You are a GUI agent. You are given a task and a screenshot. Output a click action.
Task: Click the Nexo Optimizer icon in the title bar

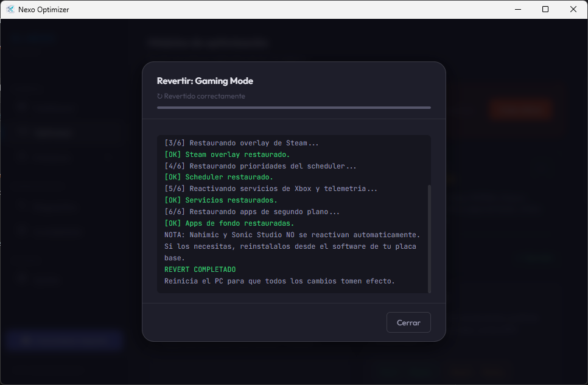click(10, 9)
